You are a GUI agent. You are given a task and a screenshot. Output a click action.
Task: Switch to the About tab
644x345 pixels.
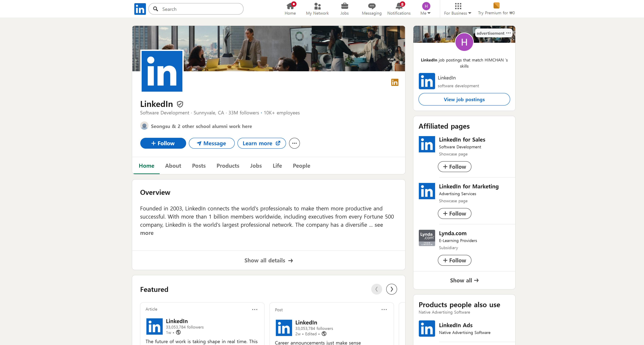[x=173, y=166]
